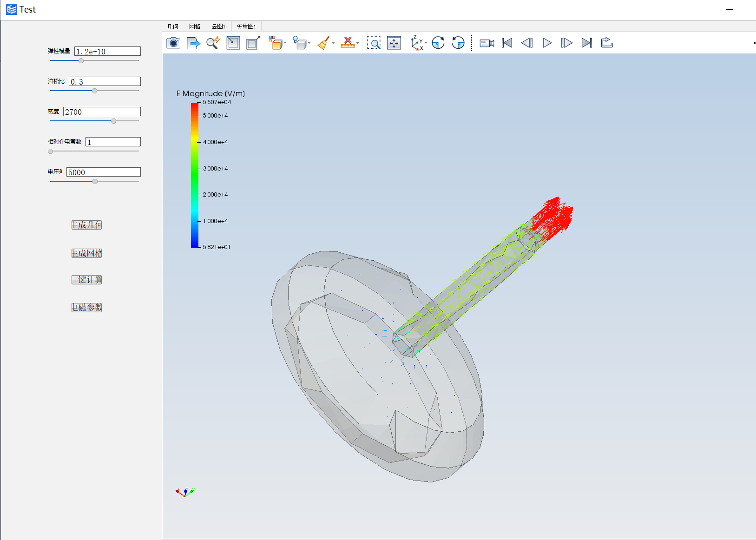Click the Test app icon in title bar
This screenshot has height=540, width=756.
(x=12, y=9)
